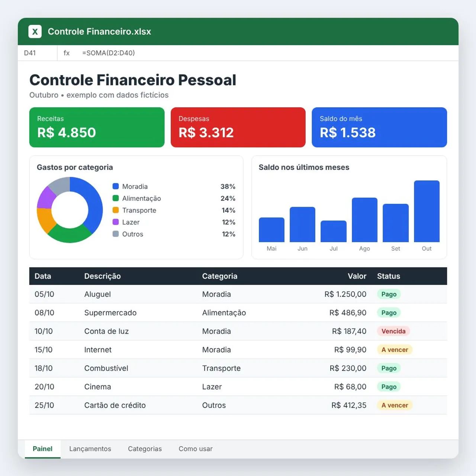The height and width of the screenshot is (476, 476).
Task: Select the Receitas R$ 4.850 card
Action: 97,127
